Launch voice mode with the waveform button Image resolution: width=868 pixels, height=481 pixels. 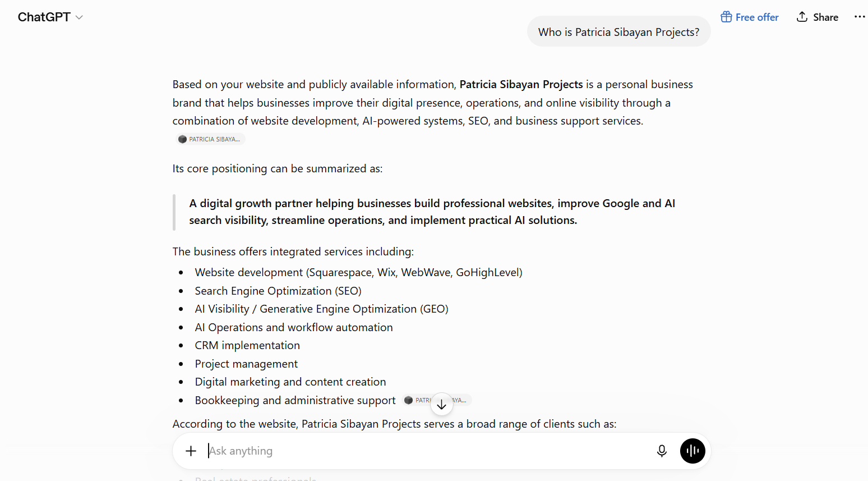[x=692, y=451]
